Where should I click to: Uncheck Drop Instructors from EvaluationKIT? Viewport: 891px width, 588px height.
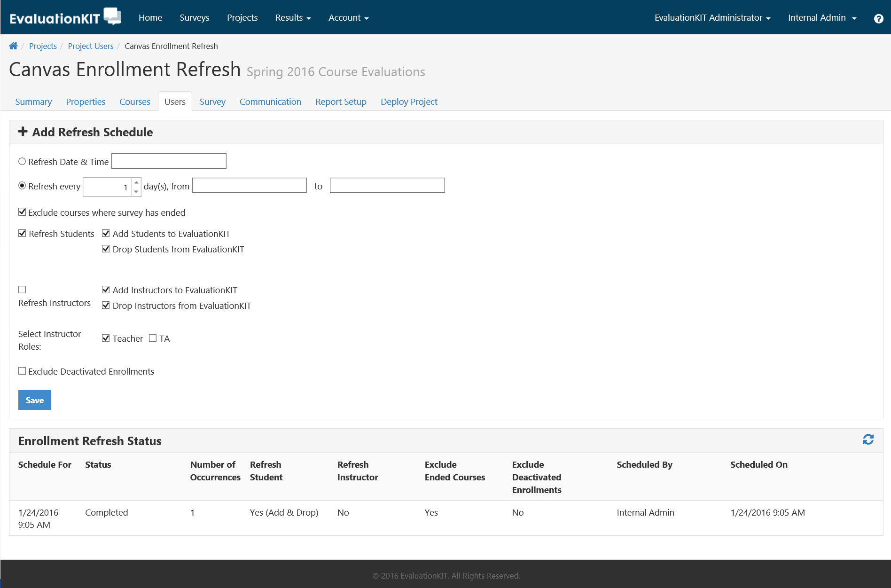106,305
